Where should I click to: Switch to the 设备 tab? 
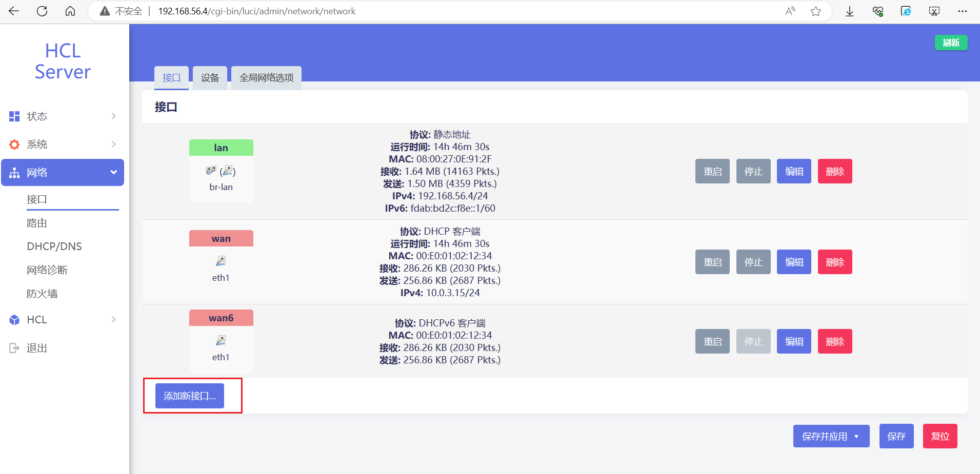(209, 78)
